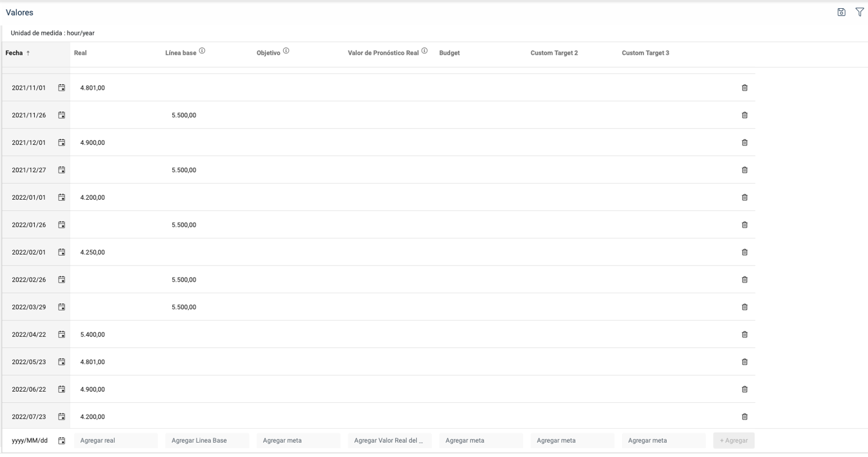Viewport: 868px width, 457px height.
Task: Delete the 2022/03/29 row with its trash icon
Action: click(745, 307)
